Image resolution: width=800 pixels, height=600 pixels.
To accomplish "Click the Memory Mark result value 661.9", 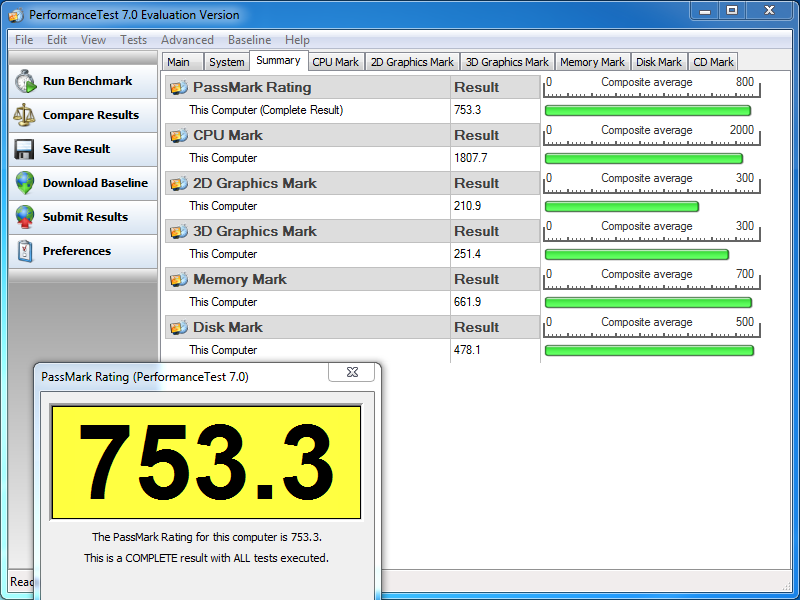I will coord(467,302).
